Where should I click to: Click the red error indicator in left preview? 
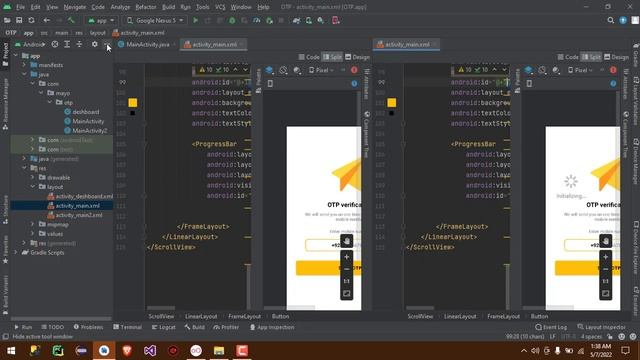click(354, 70)
